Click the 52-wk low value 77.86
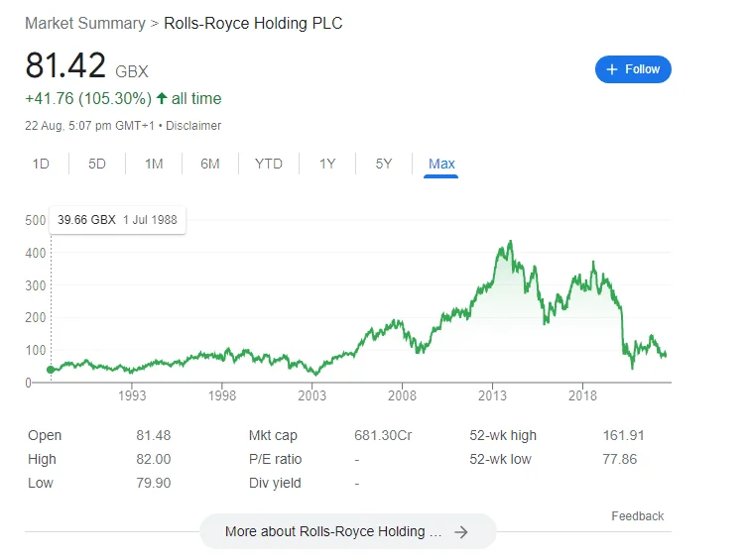The height and width of the screenshot is (560, 746). click(x=619, y=459)
